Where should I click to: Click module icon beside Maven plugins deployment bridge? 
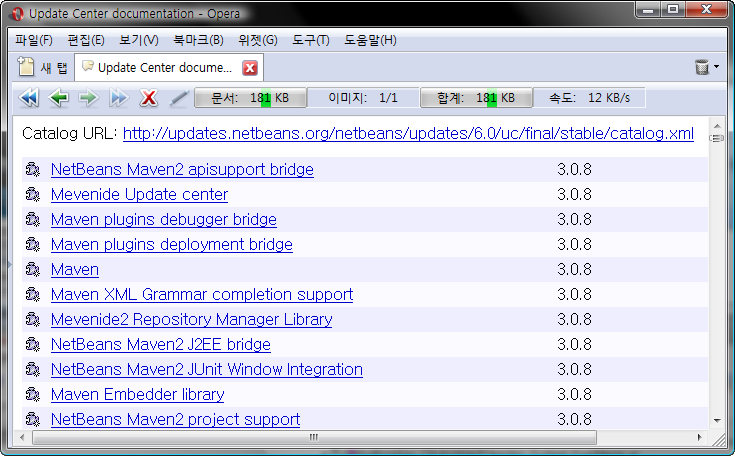point(33,244)
